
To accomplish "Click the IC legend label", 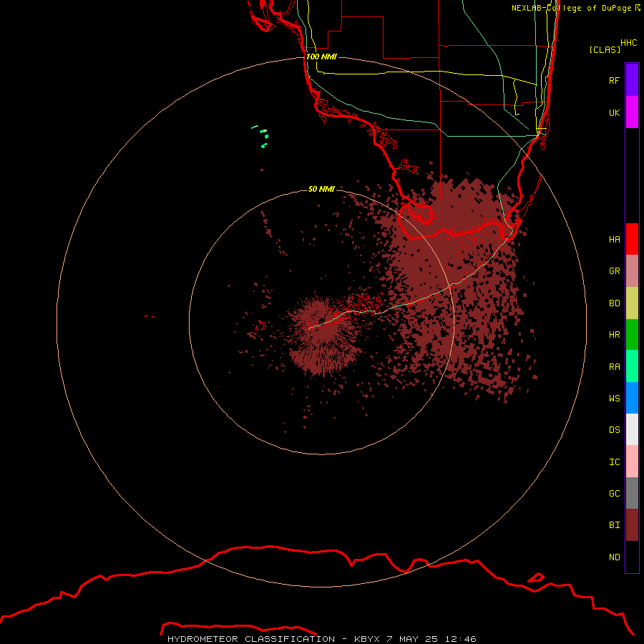I will coord(614,462).
